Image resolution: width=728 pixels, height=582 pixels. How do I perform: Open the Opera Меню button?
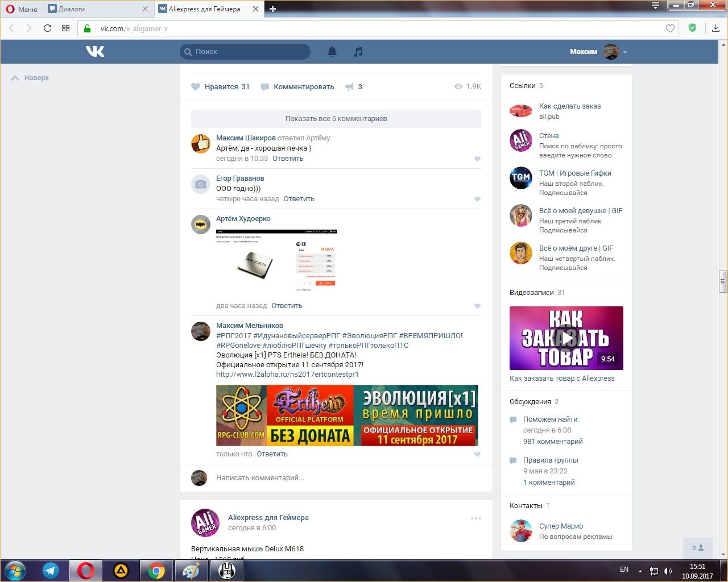click(x=22, y=9)
